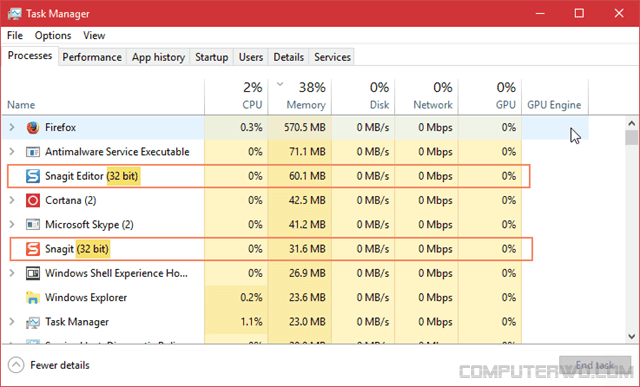Select the Cortana (2) row name
The height and width of the screenshot is (387, 640).
pos(71,200)
